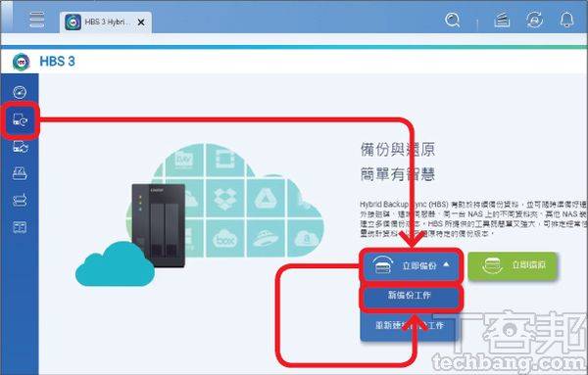Open the QTS main menu hamburger icon

37,20
